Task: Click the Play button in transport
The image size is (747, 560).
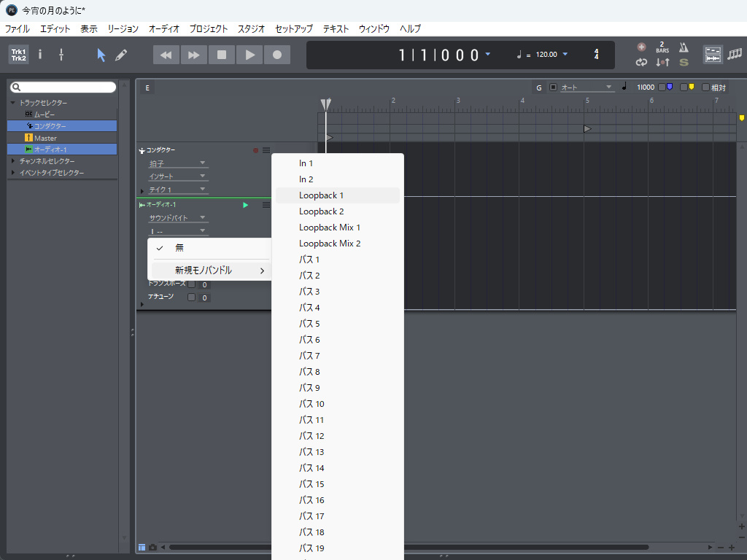Action: click(249, 55)
